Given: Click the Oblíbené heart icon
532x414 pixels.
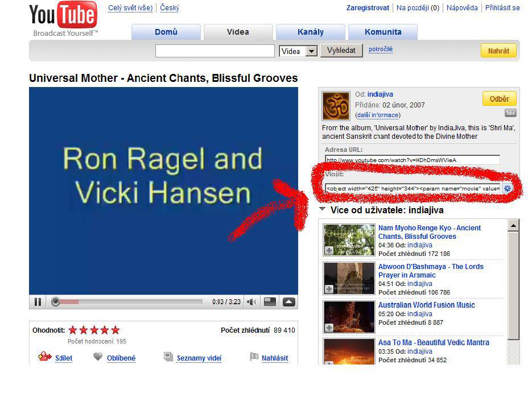Looking at the screenshot, I should 98,357.
